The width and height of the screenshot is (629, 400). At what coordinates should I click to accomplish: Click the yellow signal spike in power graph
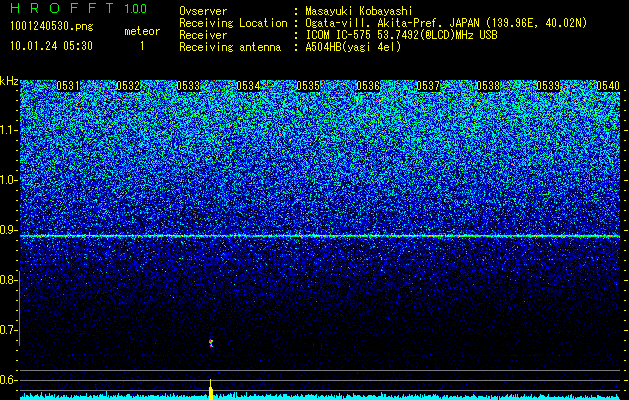click(211, 389)
